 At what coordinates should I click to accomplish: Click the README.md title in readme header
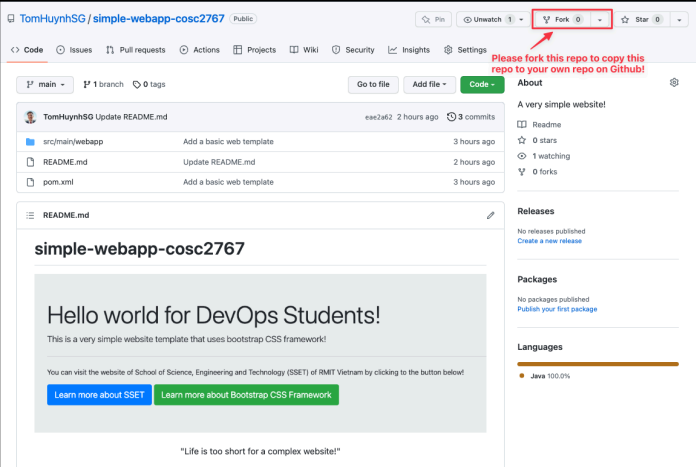click(66, 215)
